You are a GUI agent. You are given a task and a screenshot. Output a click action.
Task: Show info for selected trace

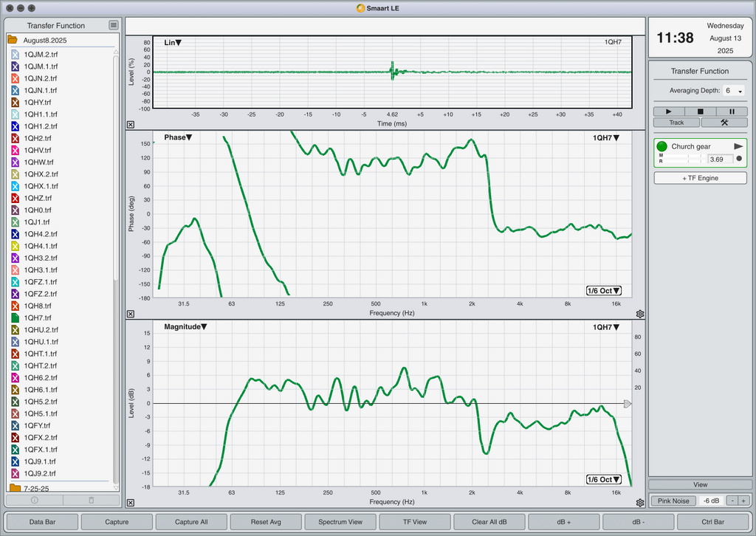34,500
